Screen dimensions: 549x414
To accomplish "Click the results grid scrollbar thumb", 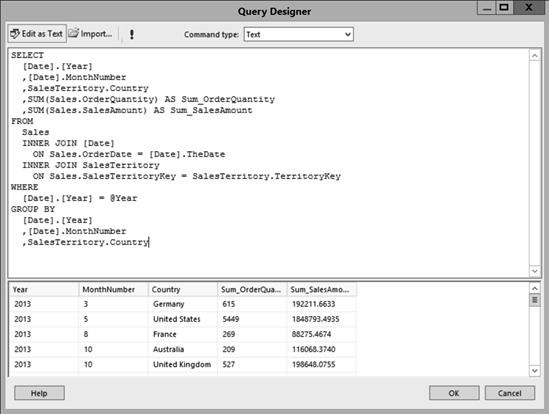I will point(534,301).
